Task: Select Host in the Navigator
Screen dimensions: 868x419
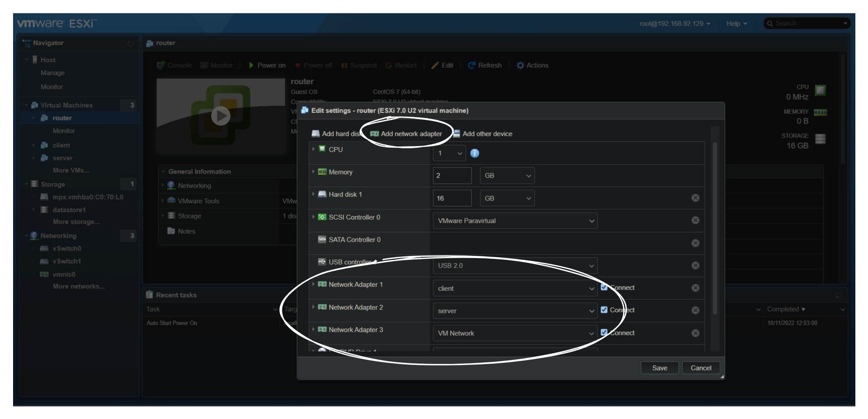Action: pyautogui.click(x=48, y=60)
